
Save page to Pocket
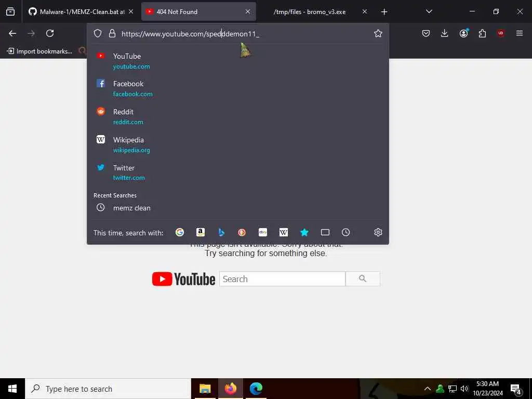pos(426,33)
